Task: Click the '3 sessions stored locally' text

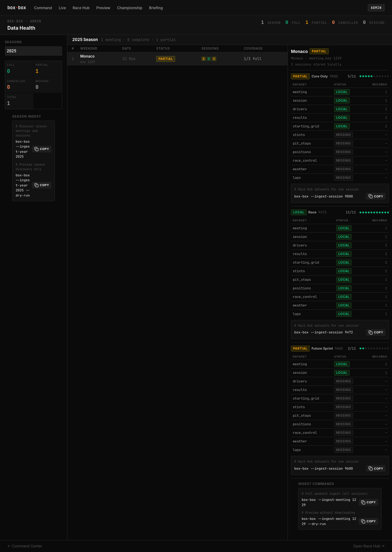Action: [316, 65]
